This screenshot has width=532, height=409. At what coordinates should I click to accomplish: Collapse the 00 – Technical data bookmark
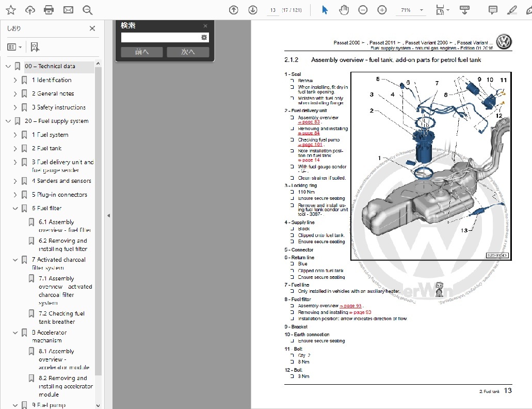pyautogui.click(x=8, y=67)
